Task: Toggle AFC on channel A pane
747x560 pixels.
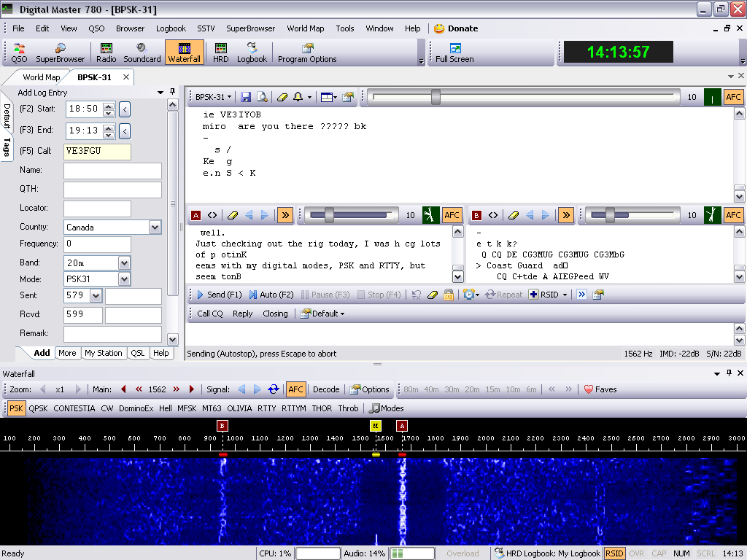Action: (x=451, y=215)
